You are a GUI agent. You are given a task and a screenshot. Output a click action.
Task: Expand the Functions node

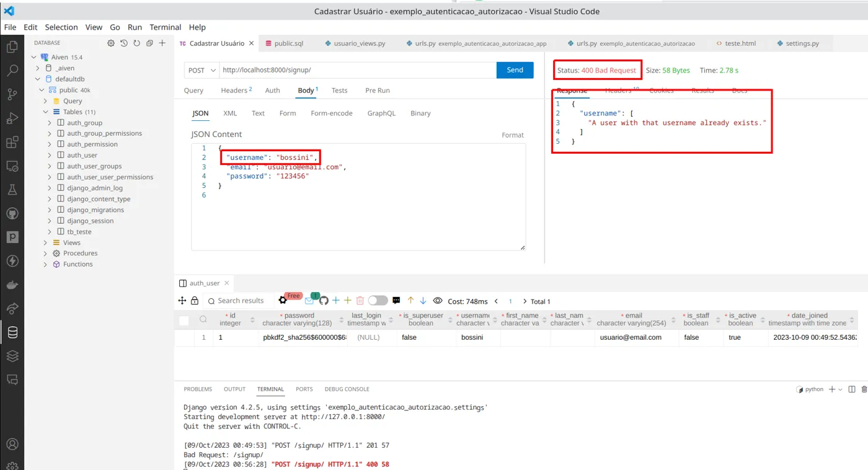[45, 265]
